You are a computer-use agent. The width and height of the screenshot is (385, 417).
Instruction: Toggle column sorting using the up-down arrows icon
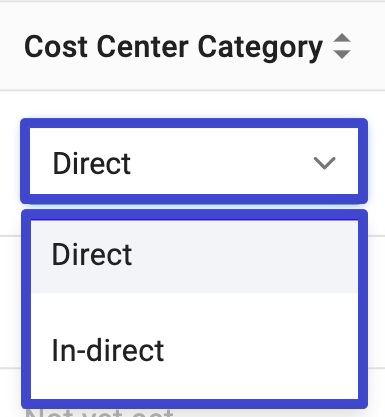tap(342, 46)
